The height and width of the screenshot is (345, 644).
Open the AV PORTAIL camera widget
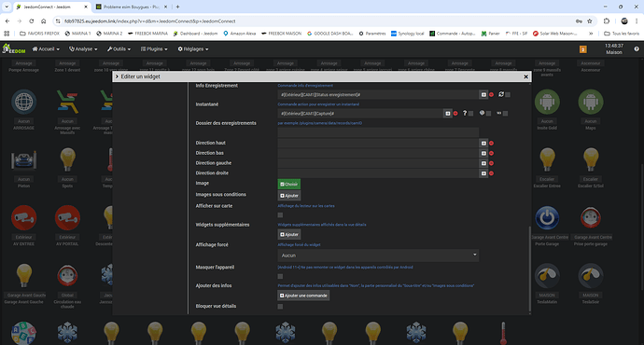[67, 218]
